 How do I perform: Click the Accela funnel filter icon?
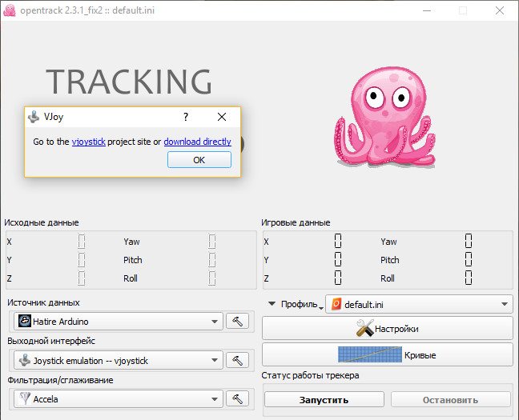coord(25,399)
